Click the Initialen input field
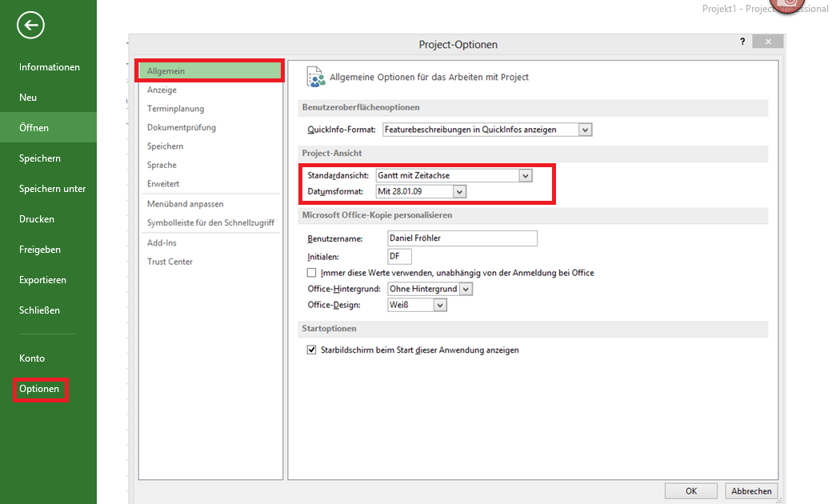 400,257
